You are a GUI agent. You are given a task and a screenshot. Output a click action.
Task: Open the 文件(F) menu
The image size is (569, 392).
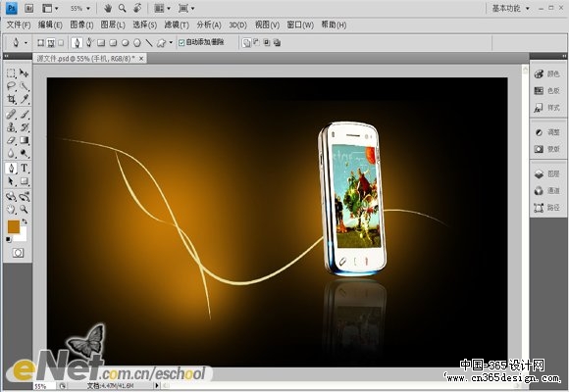pyautogui.click(x=19, y=24)
